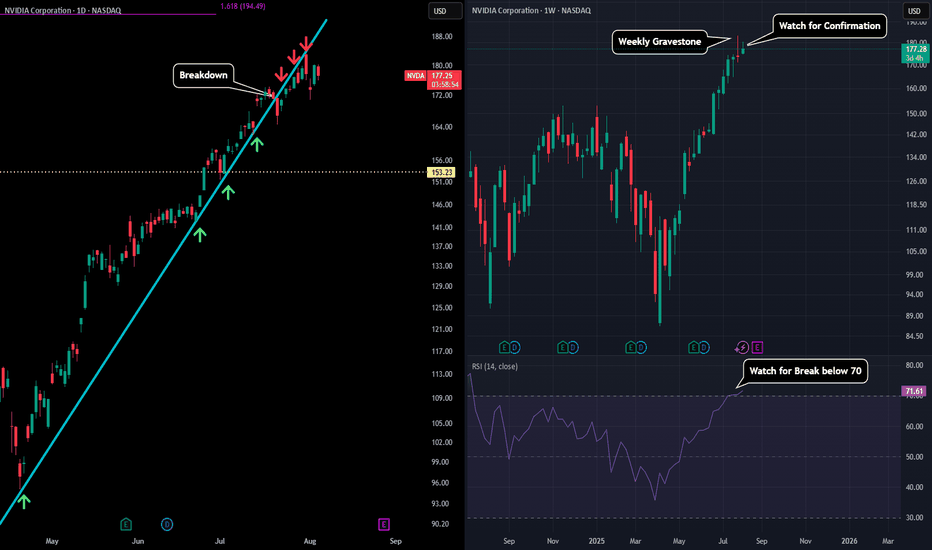Click the 71.61 RSI value label
This screenshot has height=550, width=932.
914,391
